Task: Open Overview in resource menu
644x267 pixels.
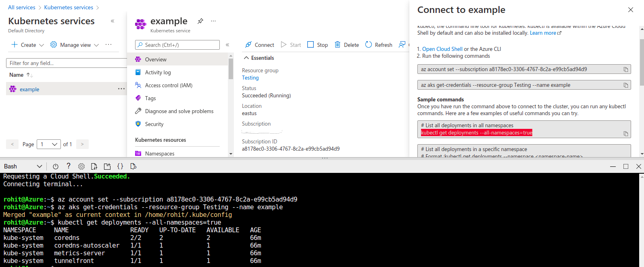Action: [x=177, y=59]
